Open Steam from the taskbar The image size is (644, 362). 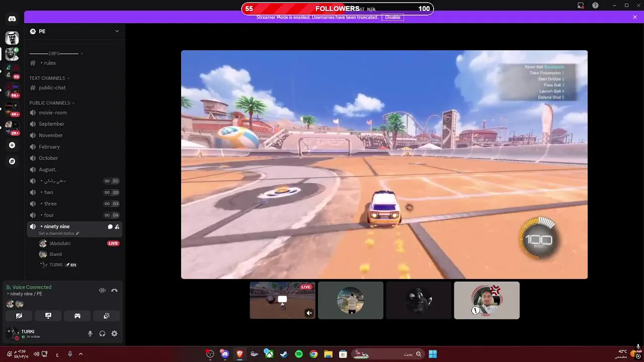(x=284, y=354)
